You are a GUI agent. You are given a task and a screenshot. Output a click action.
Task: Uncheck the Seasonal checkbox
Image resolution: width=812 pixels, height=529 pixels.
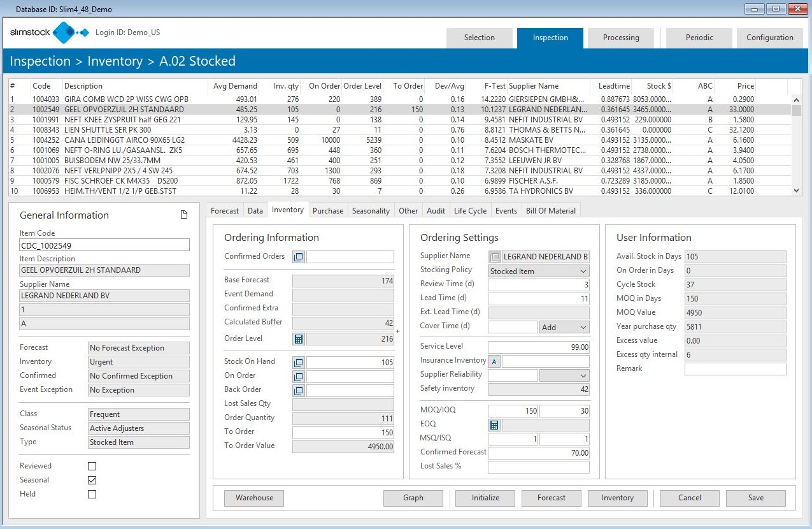point(92,481)
